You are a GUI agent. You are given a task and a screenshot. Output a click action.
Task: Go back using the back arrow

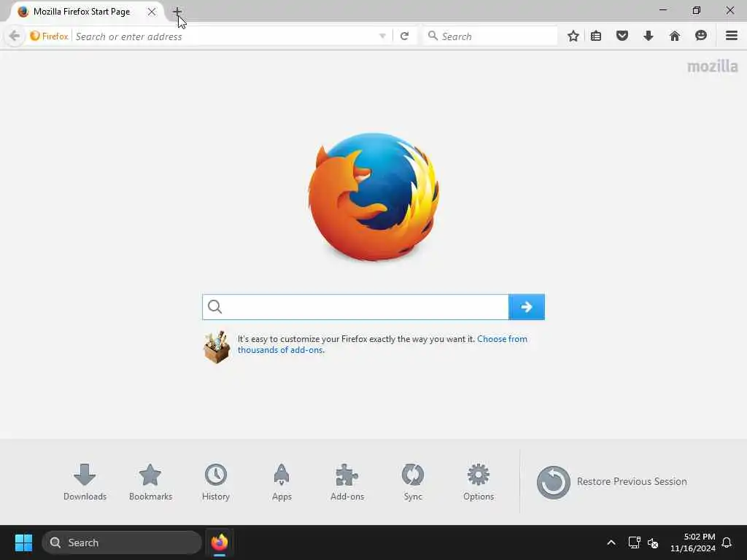coord(15,36)
